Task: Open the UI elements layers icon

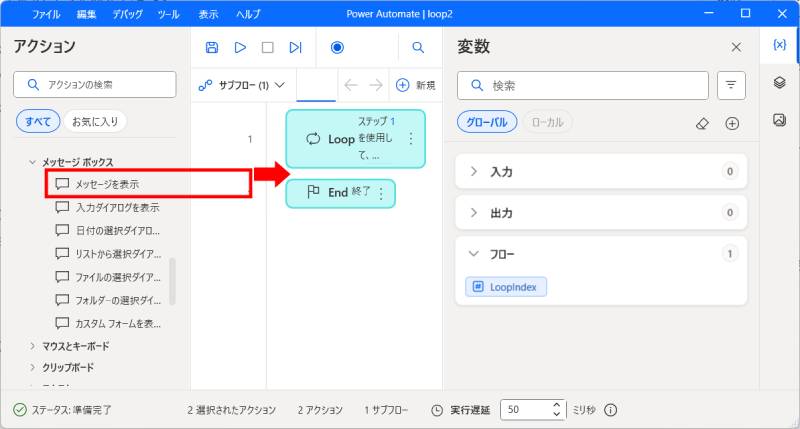Action: (x=779, y=83)
